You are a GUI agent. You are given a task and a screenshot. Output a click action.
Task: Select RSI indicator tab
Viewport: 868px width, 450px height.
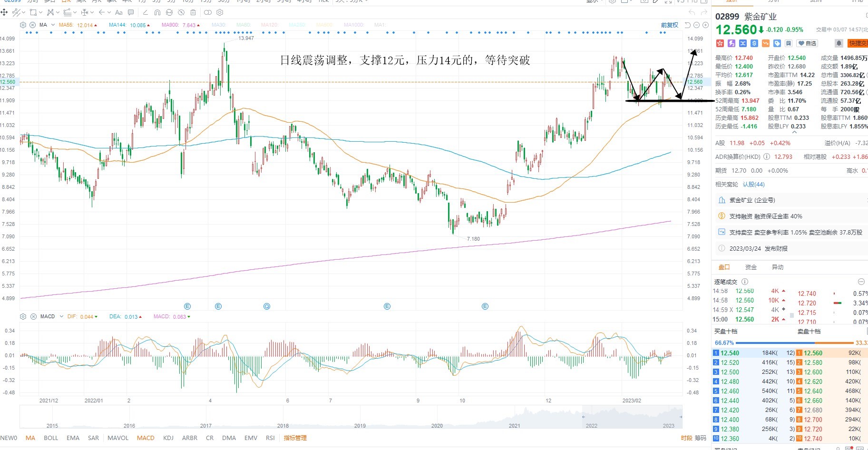pyautogui.click(x=270, y=438)
